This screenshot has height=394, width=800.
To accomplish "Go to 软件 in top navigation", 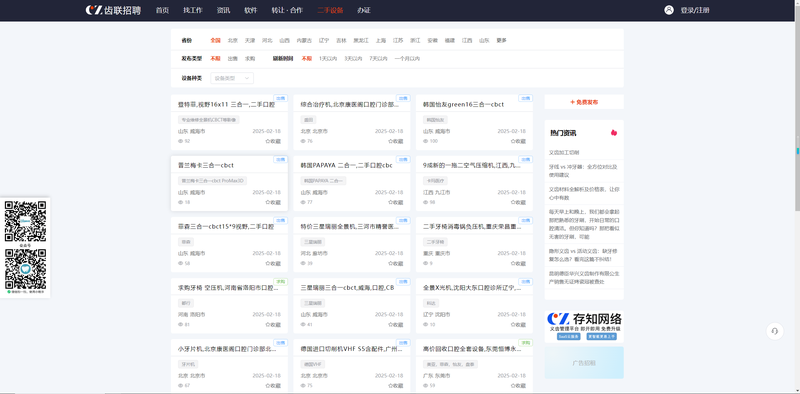I will [x=251, y=10].
